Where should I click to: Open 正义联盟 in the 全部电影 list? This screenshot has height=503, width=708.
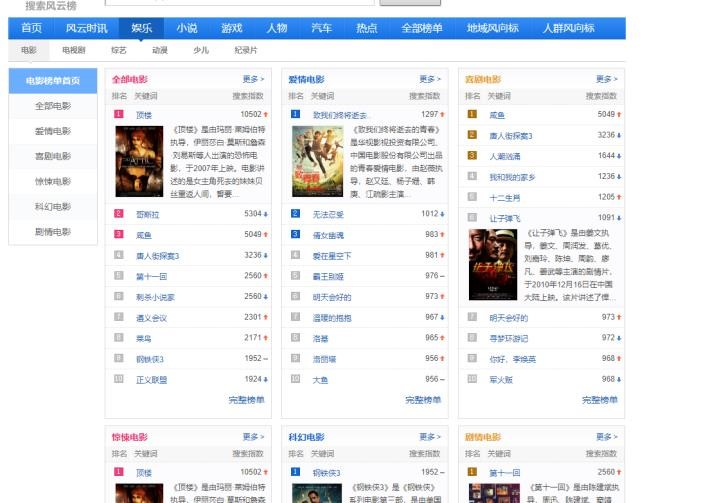point(151,380)
